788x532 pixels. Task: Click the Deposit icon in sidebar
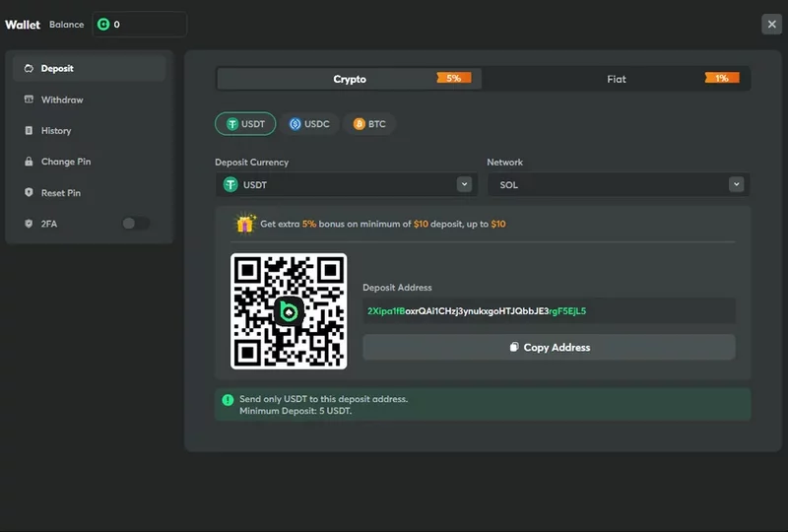(29, 69)
